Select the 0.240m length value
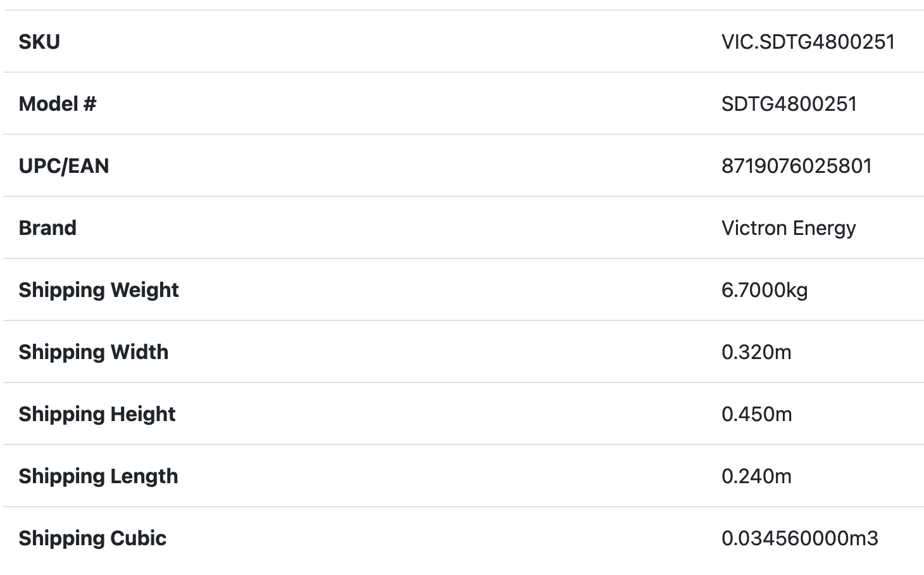924x575 pixels. tap(756, 476)
